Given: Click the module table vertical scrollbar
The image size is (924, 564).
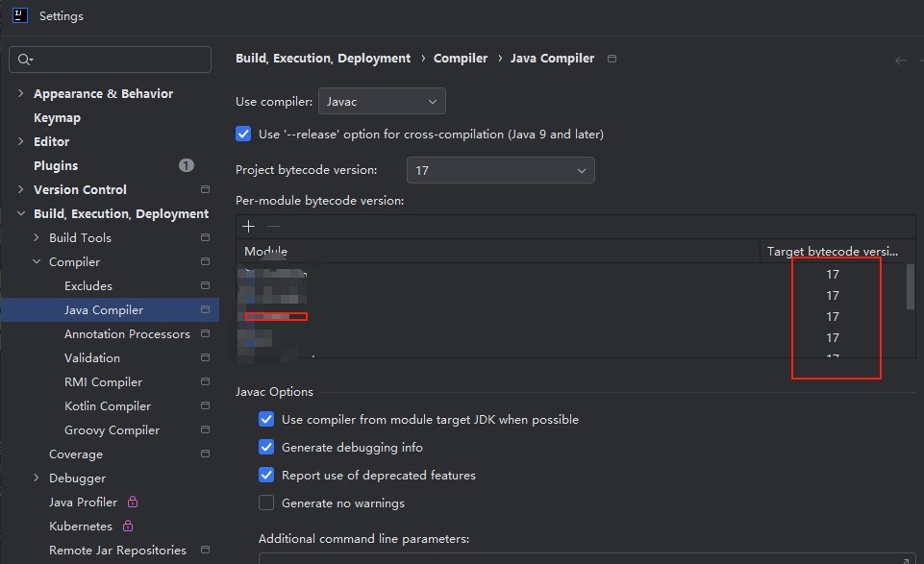Looking at the screenshot, I should click(910, 286).
